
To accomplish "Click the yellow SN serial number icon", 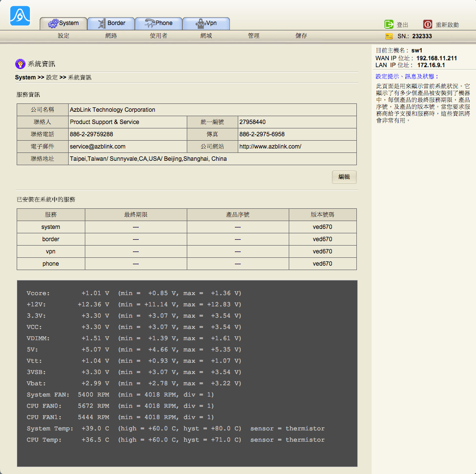I will 389,36.
